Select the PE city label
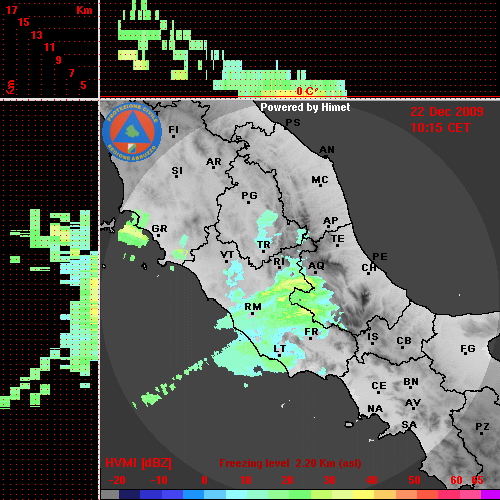 (380, 257)
